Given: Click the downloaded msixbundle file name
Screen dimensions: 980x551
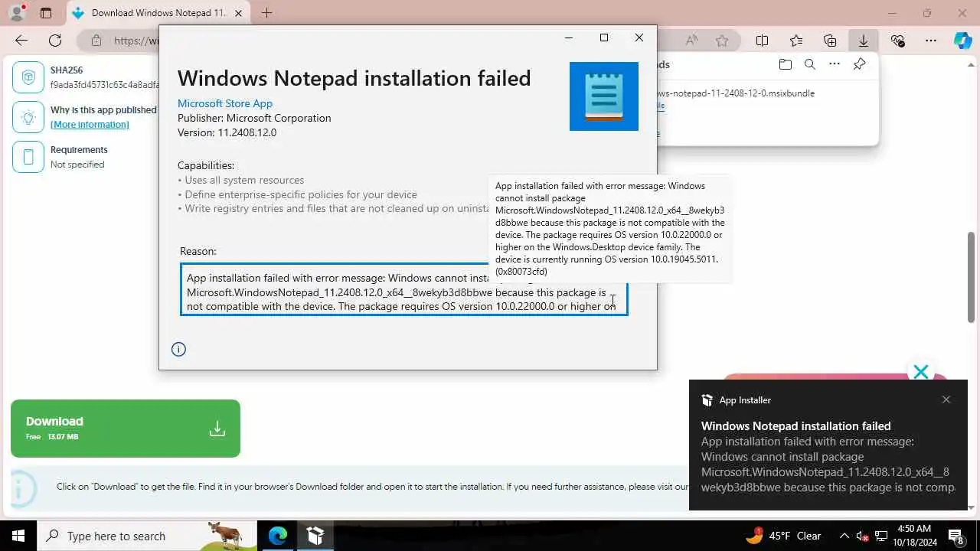Looking at the screenshot, I should pos(736,93).
